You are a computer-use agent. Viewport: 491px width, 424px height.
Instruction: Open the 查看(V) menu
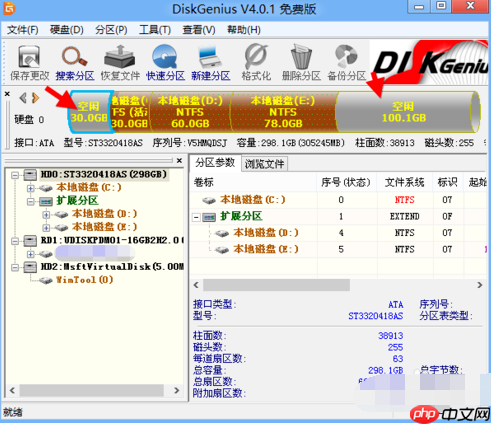coord(199,30)
